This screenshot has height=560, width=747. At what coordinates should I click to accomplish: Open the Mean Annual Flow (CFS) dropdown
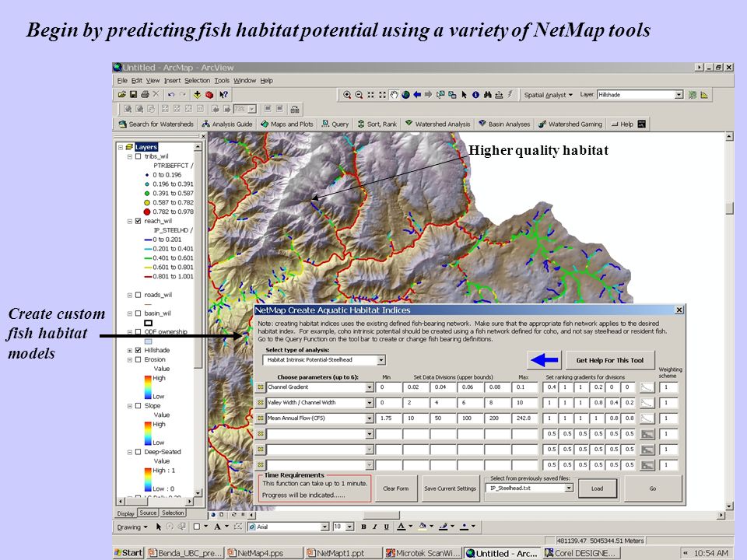[x=369, y=418]
